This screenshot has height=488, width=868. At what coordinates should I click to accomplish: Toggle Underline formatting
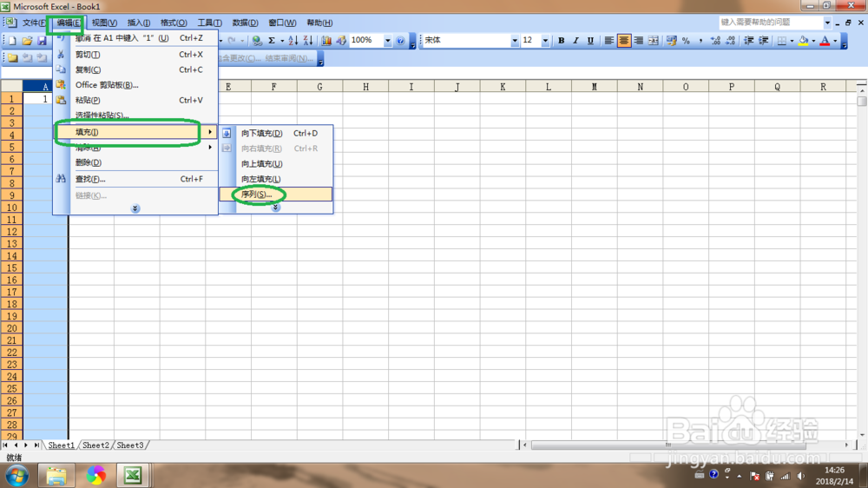click(x=590, y=41)
